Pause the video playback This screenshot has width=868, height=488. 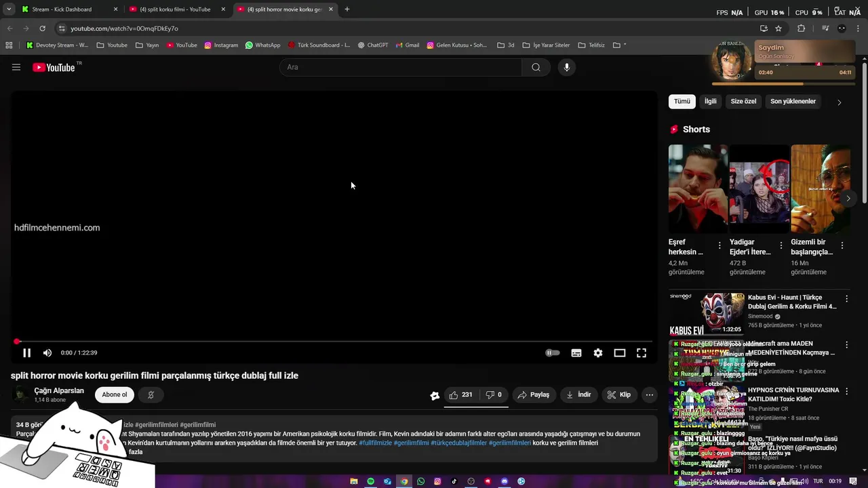pos(26,352)
